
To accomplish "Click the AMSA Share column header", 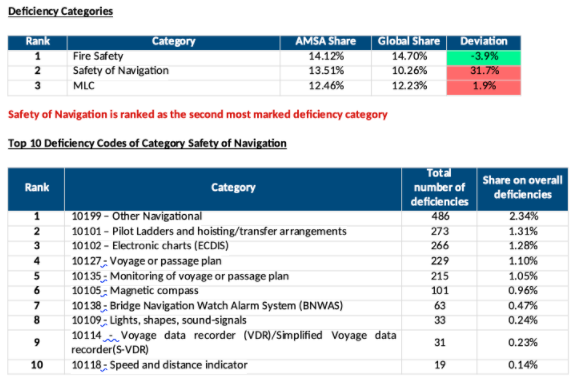I will [325, 41].
